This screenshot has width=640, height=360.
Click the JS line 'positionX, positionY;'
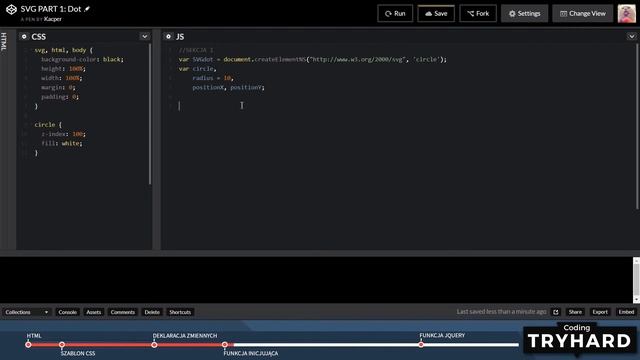point(228,87)
